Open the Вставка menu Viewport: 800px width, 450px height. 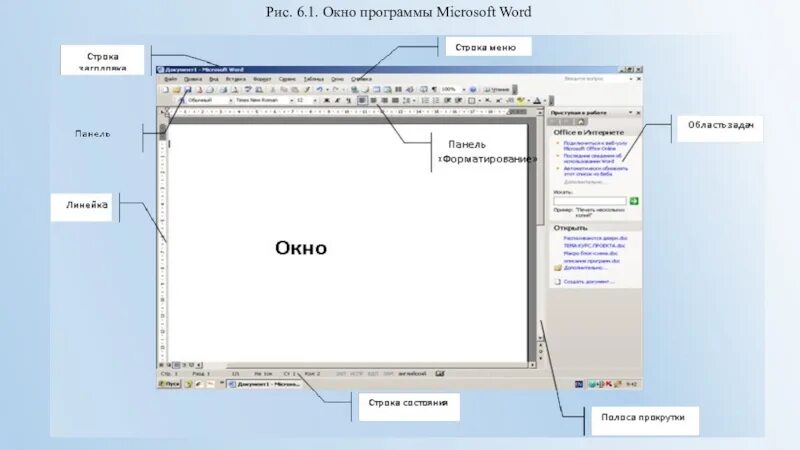[x=236, y=79]
